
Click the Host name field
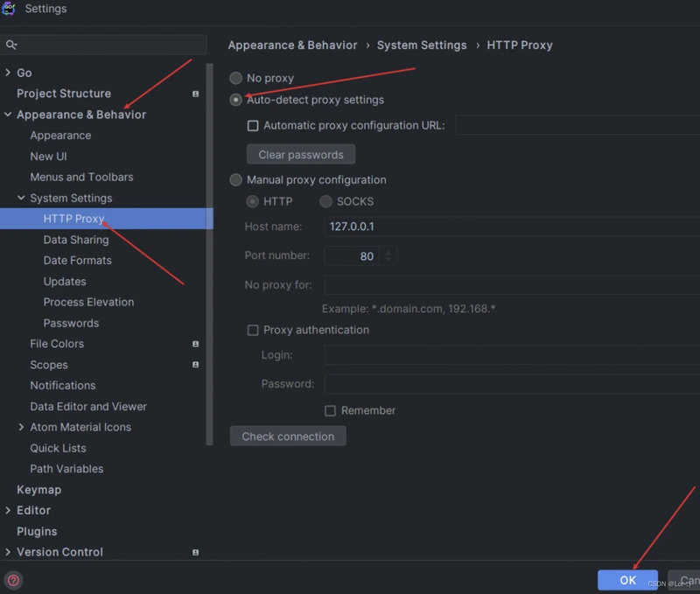pos(512,227)
